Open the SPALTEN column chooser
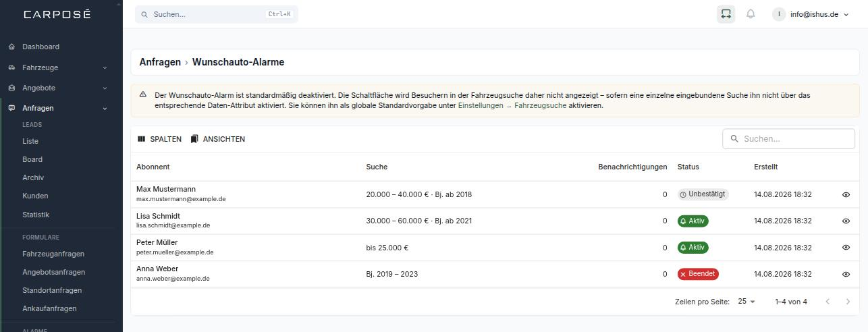Image resolution: width=868 pixels, height=332 pixels. pos(160,139)
